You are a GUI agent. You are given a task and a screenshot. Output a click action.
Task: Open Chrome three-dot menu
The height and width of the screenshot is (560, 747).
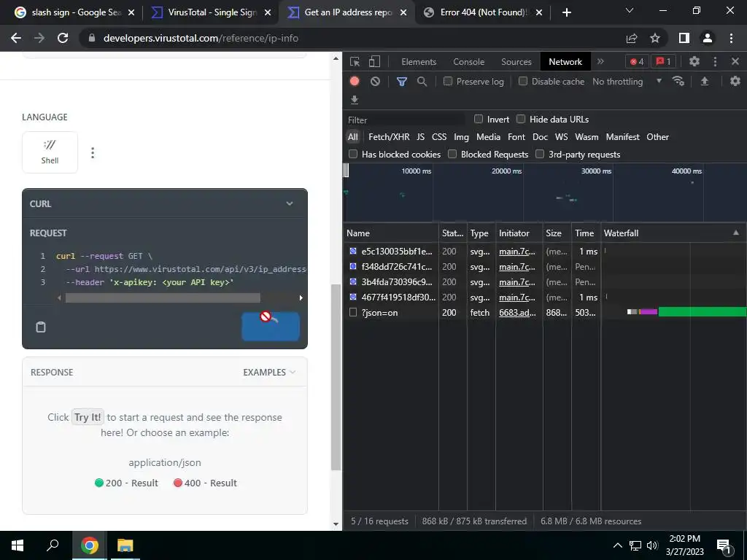click(x=731, y=38)
